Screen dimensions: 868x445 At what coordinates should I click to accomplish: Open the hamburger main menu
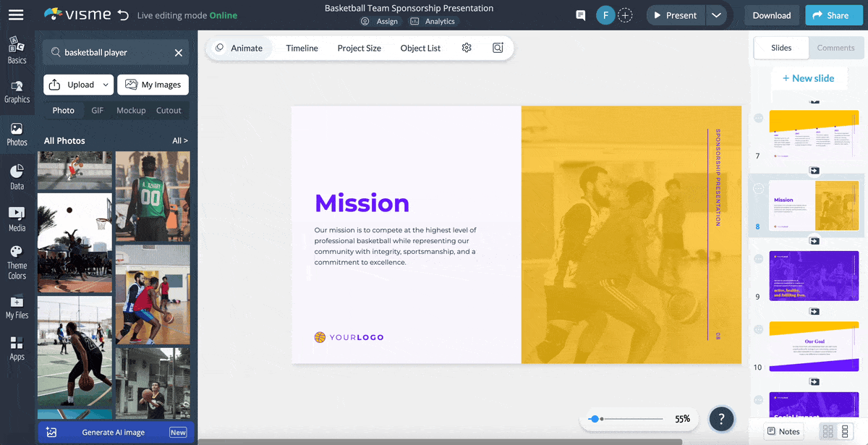coord(16,15)
